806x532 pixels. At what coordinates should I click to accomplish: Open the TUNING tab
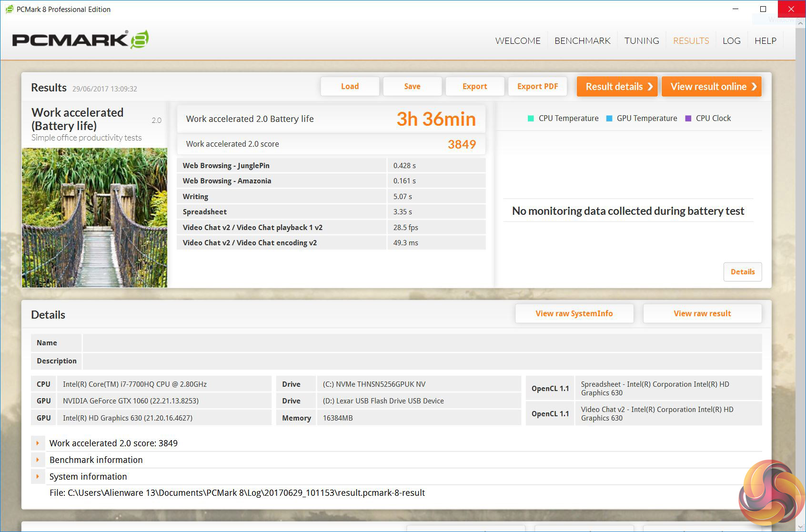[x=642, y=41]
